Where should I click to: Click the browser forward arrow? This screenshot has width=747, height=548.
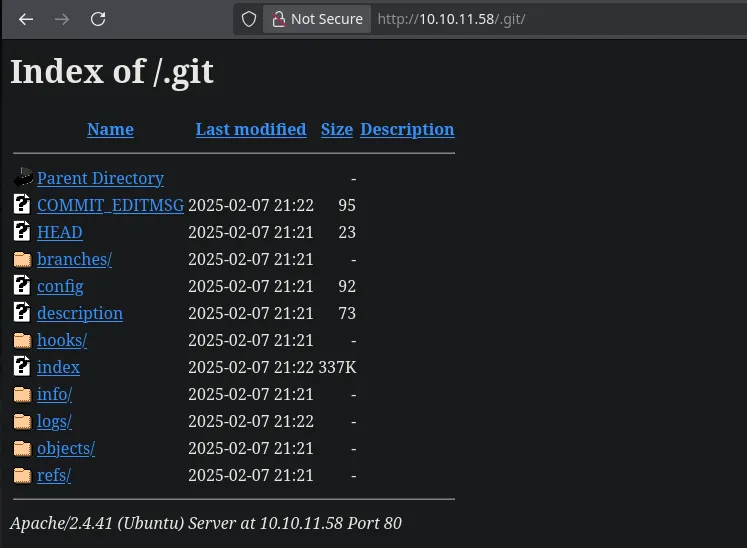62,19
